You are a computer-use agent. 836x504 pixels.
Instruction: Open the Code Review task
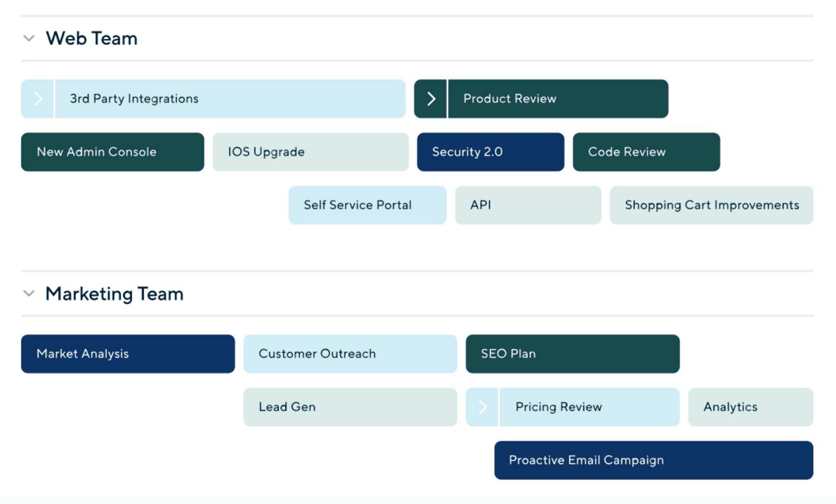tap(646, 152)
